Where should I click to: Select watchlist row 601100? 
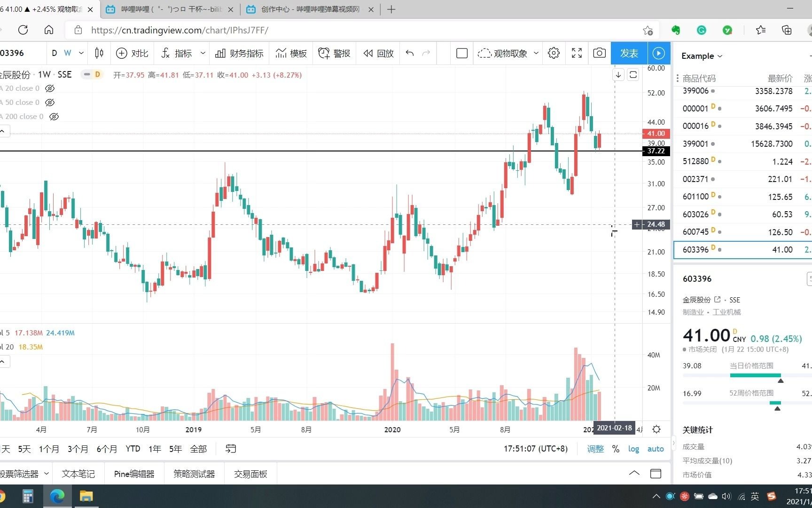click(742, 197)
